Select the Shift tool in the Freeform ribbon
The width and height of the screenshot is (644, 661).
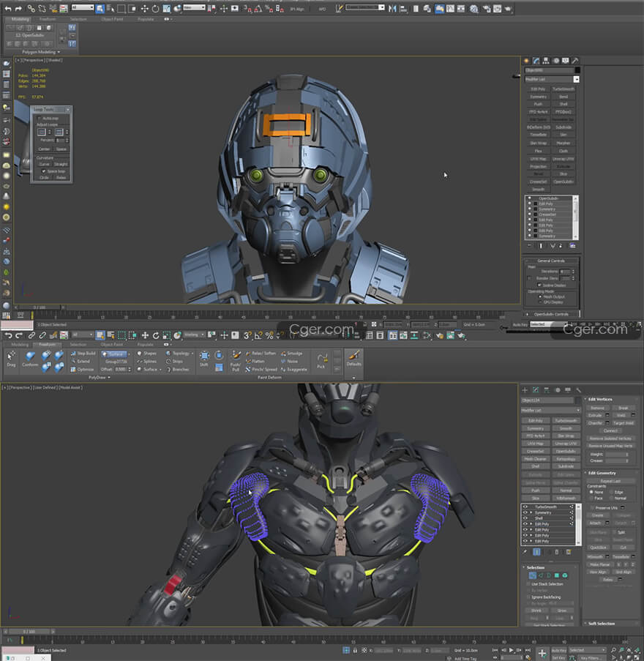click(x=204, y=359)
